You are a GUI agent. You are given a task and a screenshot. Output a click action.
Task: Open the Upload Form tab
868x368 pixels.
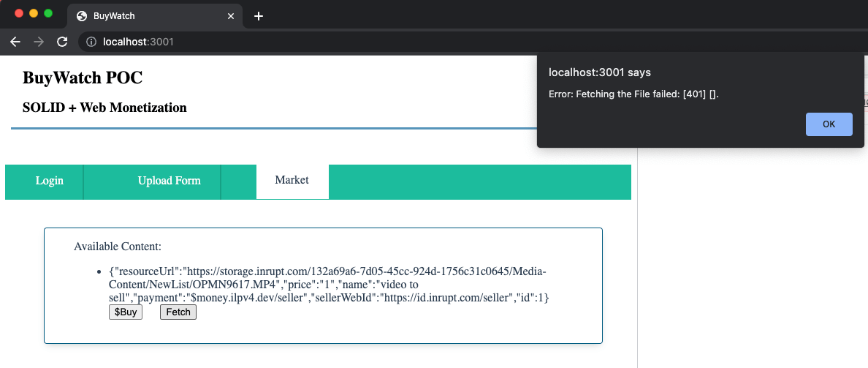pos(170,181)
